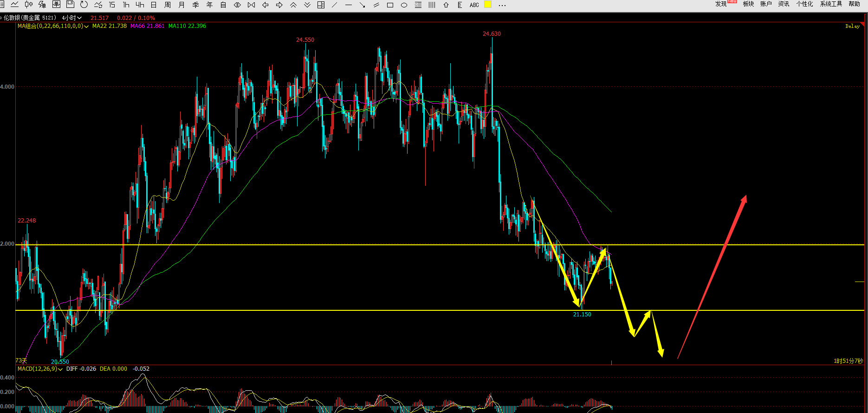868x413 pixels.
Task: Open the 系统工具 menu
Action: [831, 4]
